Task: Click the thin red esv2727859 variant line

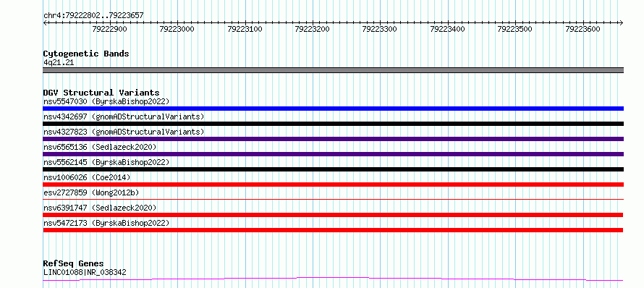Action: pos(333,199)
